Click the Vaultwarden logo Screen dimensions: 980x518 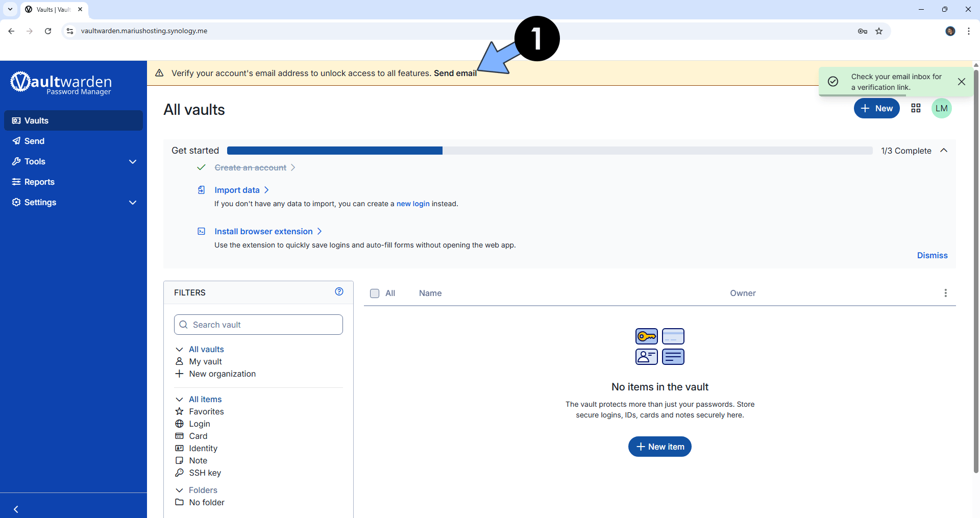tap(61, 83)
